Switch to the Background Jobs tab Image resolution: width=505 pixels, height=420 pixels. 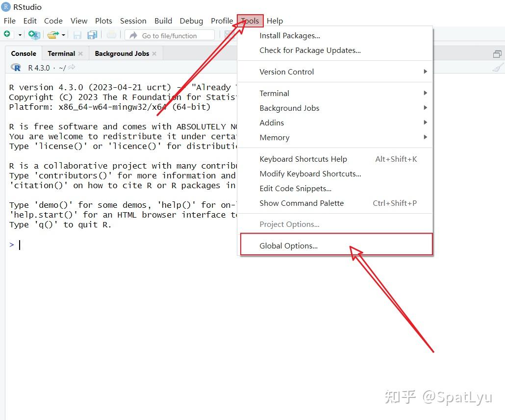click(122, 53)
